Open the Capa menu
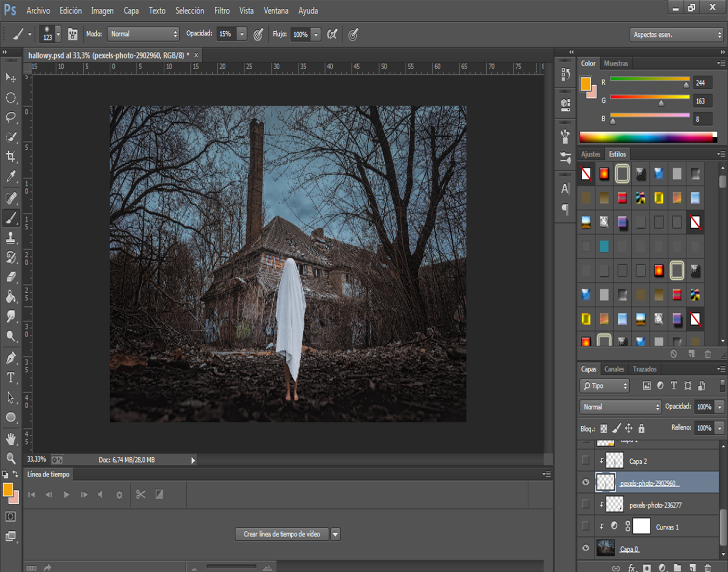 click(x=131, y=10)
